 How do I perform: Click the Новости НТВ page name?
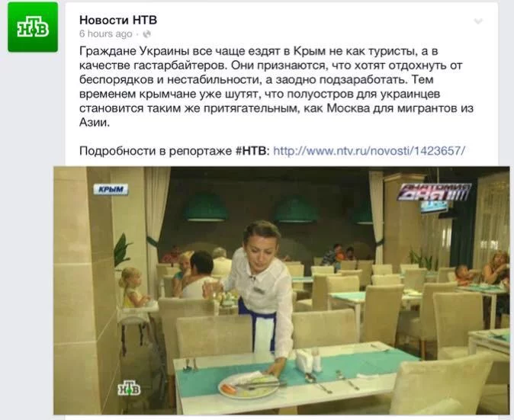[118, 20]
